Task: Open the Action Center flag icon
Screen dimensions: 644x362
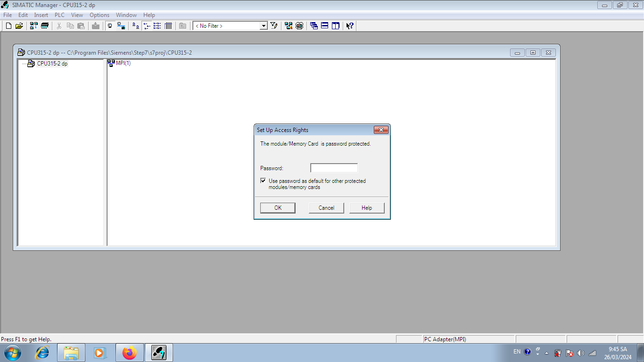Action: [x=569, y=353]
